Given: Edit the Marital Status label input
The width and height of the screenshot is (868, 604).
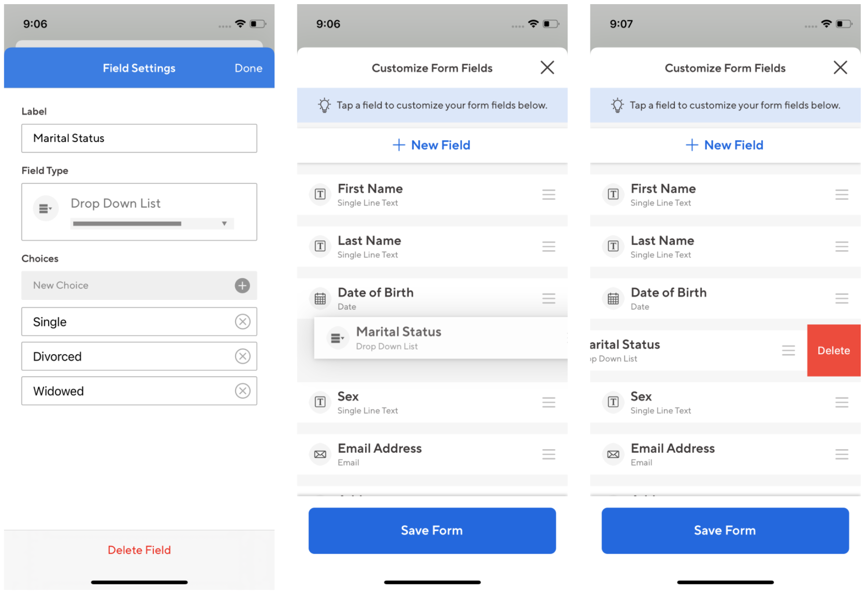Looking at the screenshot, I should click(x=139, y=138).
